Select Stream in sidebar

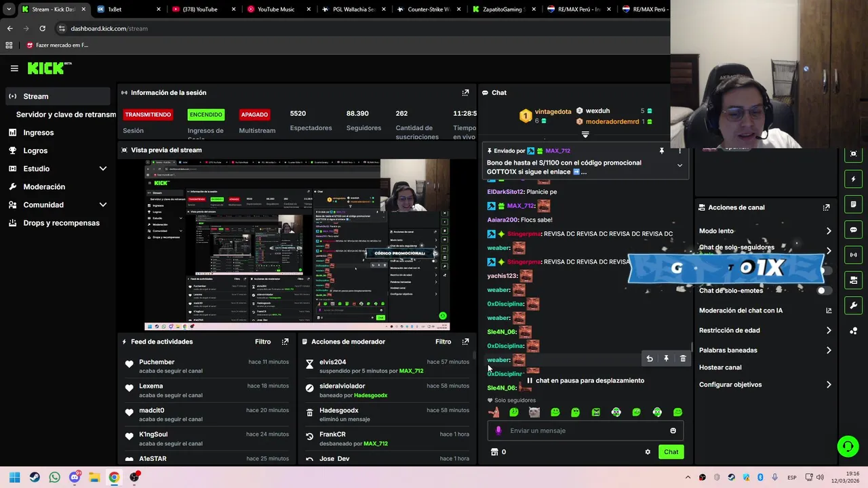[58, 96]
